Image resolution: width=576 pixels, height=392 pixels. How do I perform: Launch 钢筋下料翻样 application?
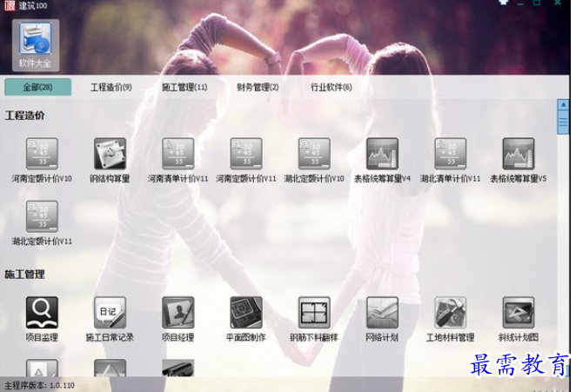[x=314, y=312]
